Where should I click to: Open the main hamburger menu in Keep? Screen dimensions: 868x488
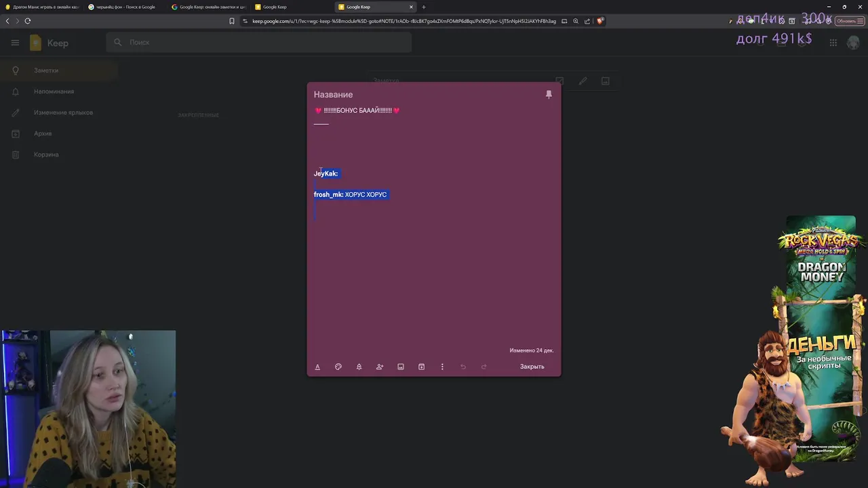[x=15, y=43]
